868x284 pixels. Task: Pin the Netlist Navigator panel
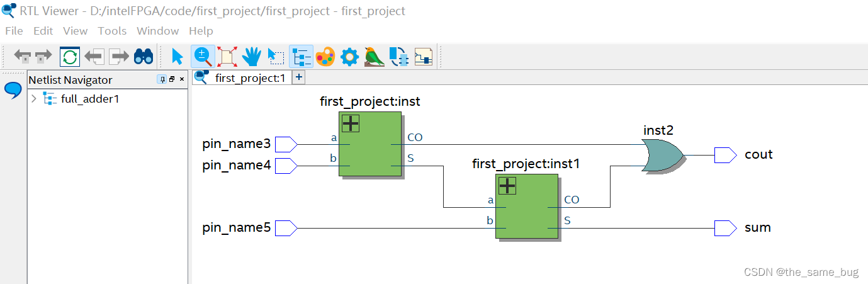[162, 79]
